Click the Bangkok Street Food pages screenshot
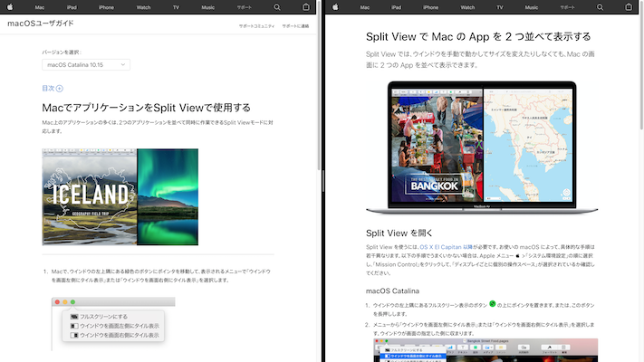644x362 pixels. click(485, 350)
